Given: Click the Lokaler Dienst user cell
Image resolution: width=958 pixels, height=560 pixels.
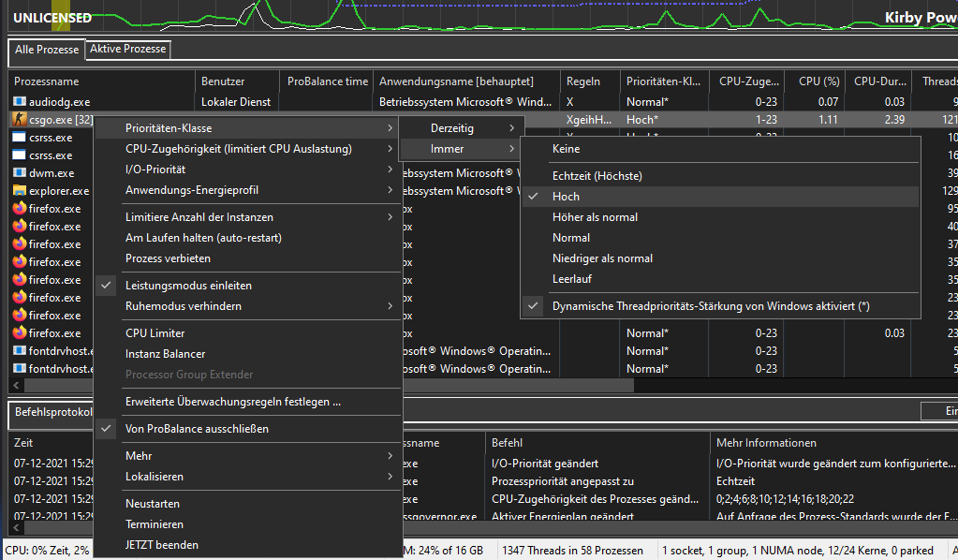Looking at the screenshot, I should coord(236,101).
